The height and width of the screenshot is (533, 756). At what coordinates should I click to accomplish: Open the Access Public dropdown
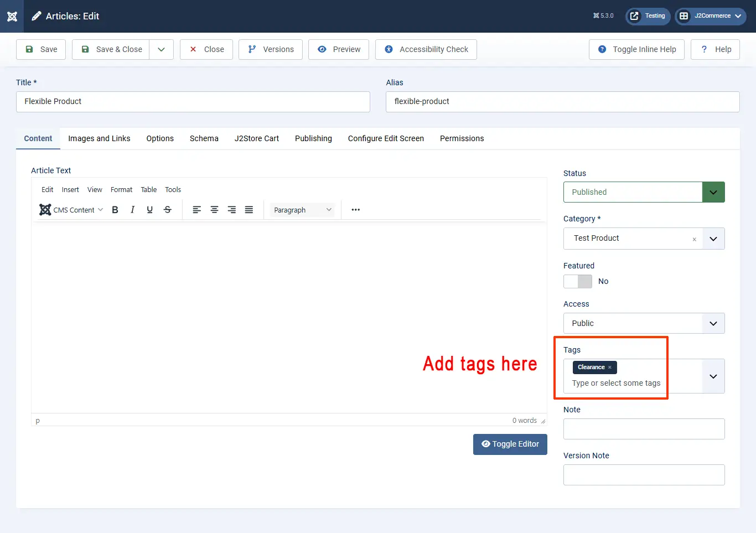click(x=644, y=323)
